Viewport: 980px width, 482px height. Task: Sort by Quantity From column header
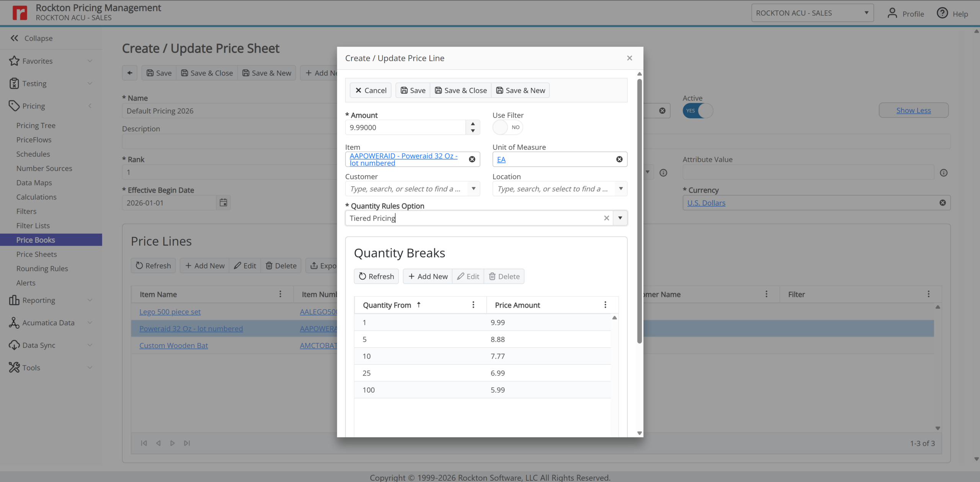point(387,305)
